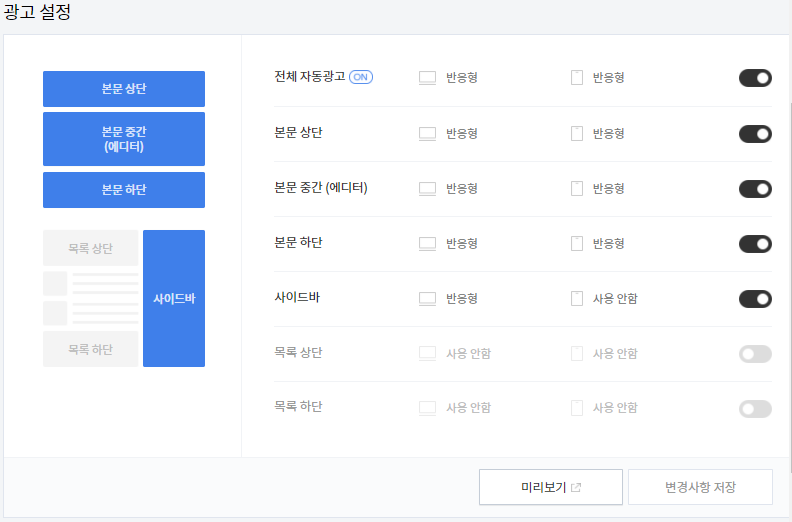792x522 pixels.
Task: Enable the 목록 상단 ad switch
Action: 755,354
